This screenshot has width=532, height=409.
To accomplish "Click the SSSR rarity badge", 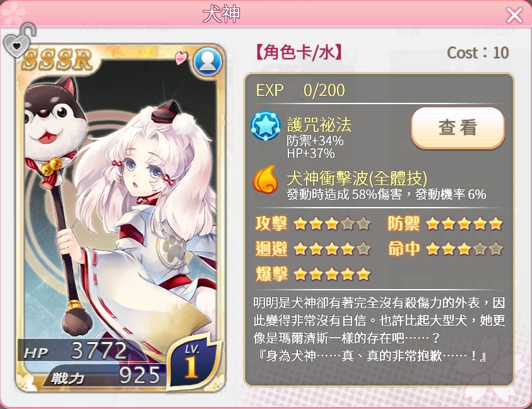I will click(57, 59).
